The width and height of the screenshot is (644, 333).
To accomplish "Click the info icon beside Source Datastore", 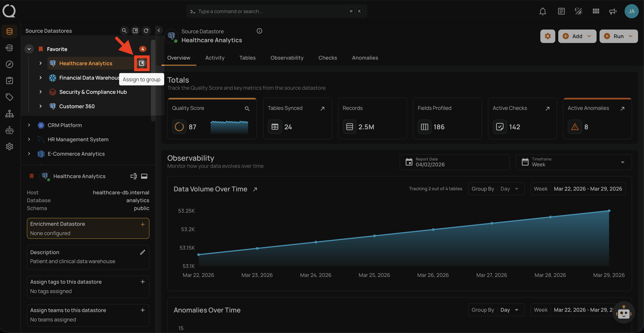I will tap(259, 31).
